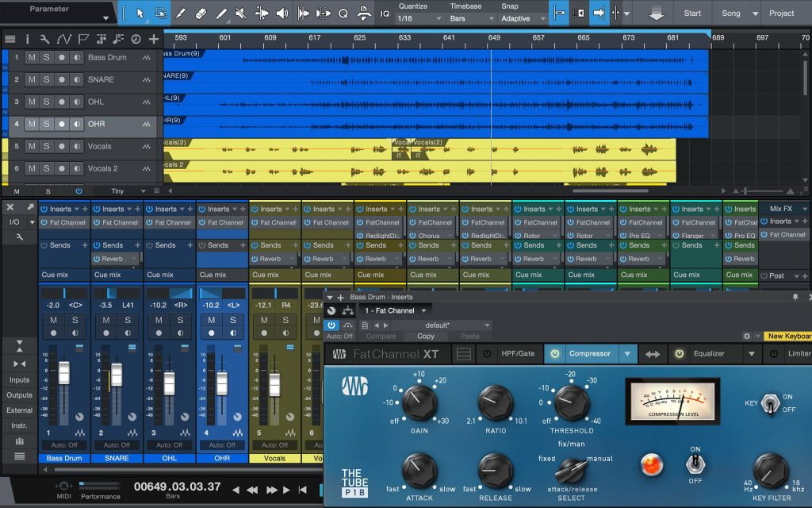The height and width of the screenshot is (508, 812).
Task: Toggle the Equalizer power button
Action: pyautogui.click(x=680, y=354)
